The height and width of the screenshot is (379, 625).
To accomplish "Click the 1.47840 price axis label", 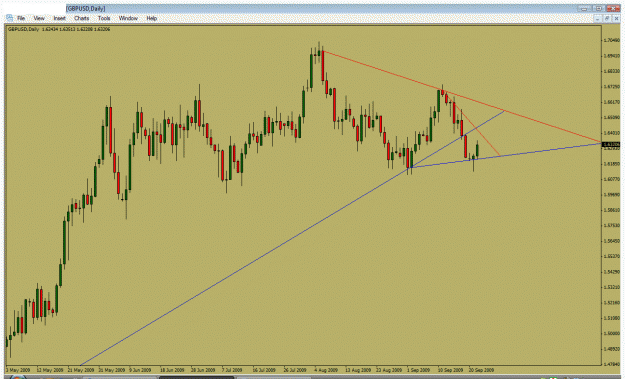I will click(x=612, y=364).
